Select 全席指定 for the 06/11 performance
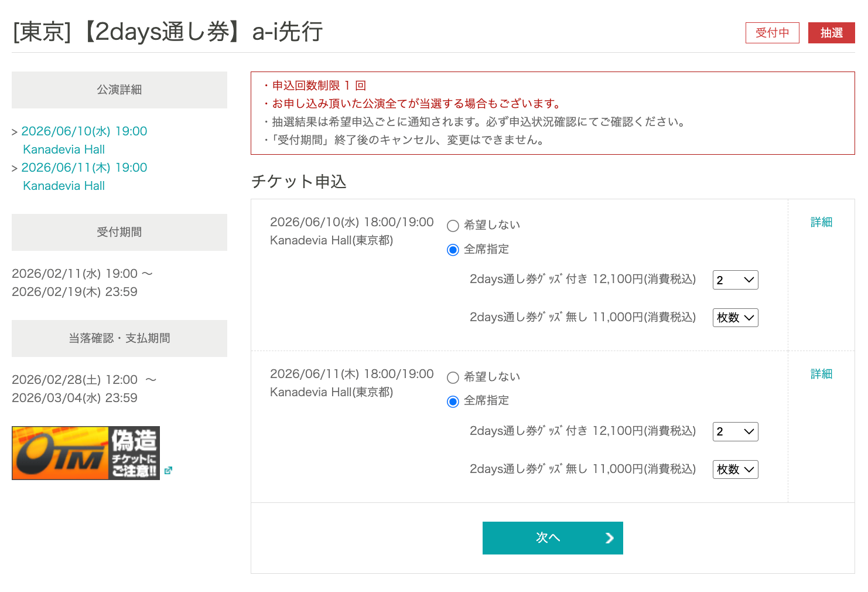 (x=453, y=402)
